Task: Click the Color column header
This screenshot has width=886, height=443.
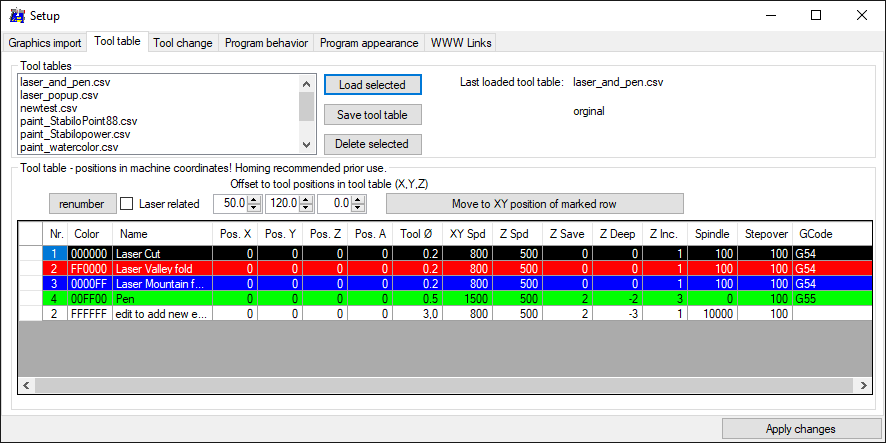Action: point(90,234)
